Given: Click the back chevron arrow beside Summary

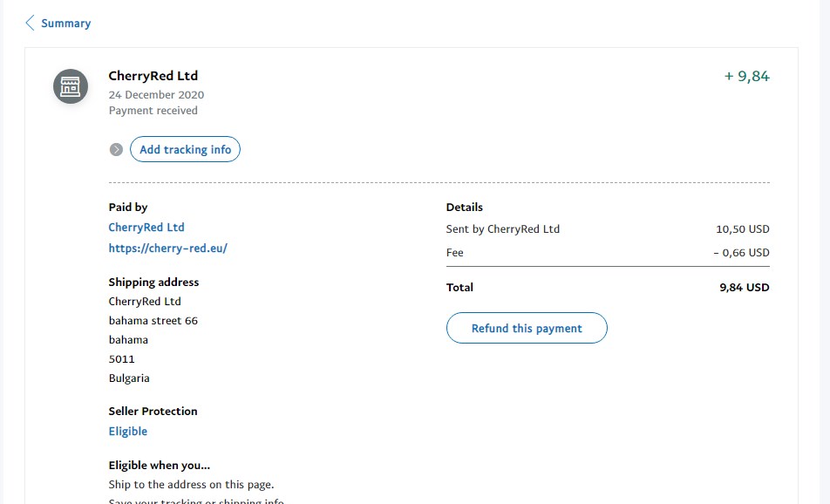Looking at the screenshot, I should pos(31,23).
